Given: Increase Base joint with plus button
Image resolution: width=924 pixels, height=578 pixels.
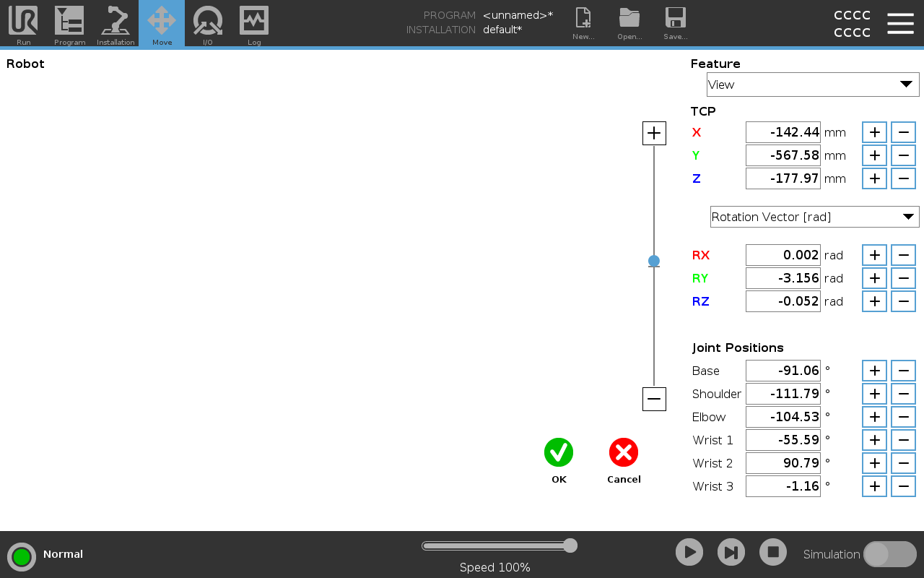Looking at the screenshot, I should pos(874,371).
